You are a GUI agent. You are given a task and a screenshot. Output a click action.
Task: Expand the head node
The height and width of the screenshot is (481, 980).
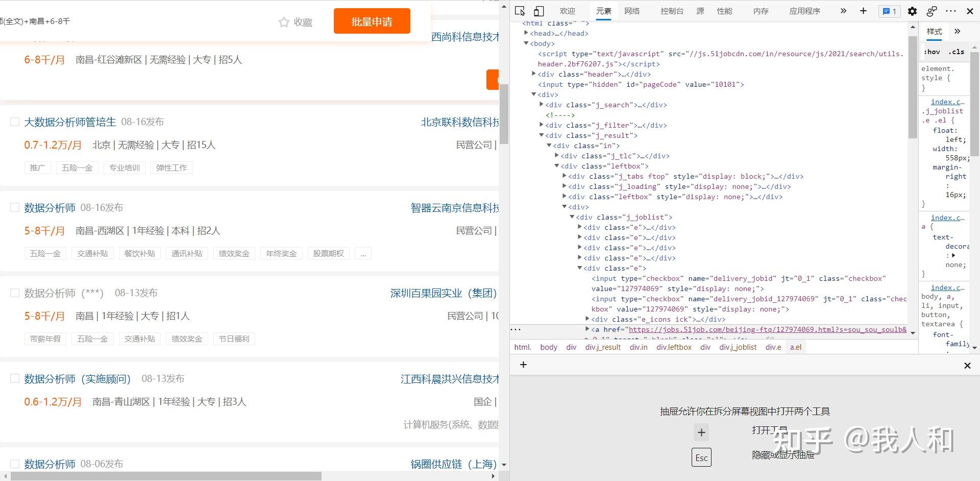[526, 33]
